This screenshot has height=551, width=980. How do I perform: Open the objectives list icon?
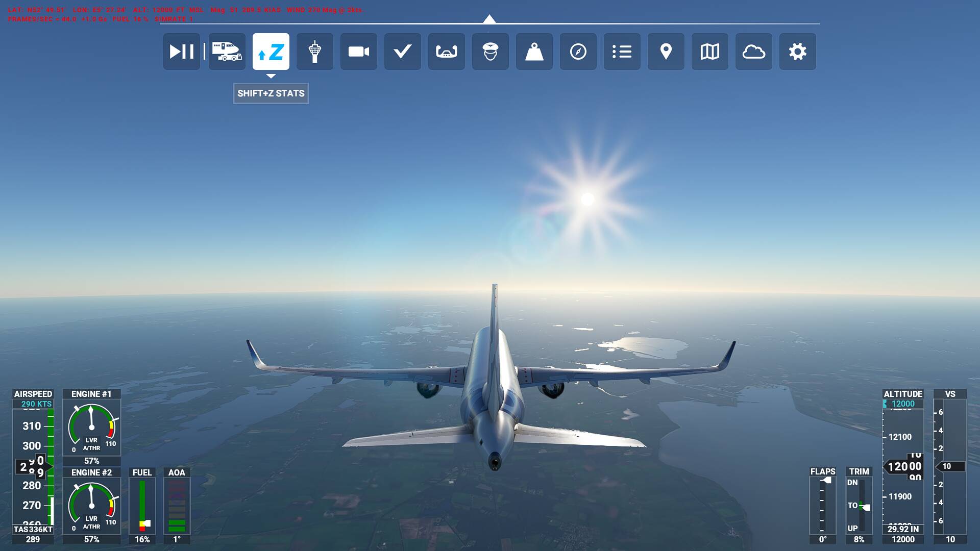[x=622, y=52]
